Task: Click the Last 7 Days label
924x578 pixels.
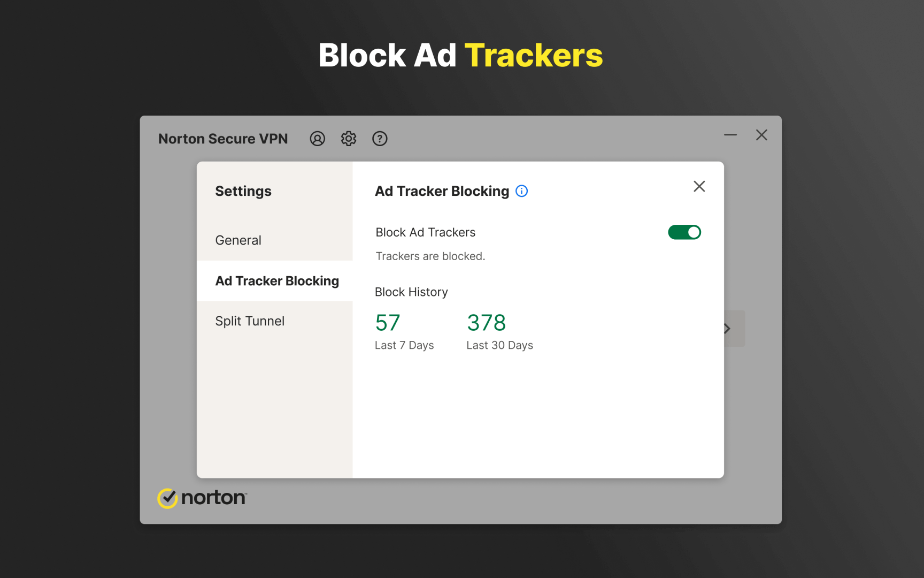Action: click(404, 345)
